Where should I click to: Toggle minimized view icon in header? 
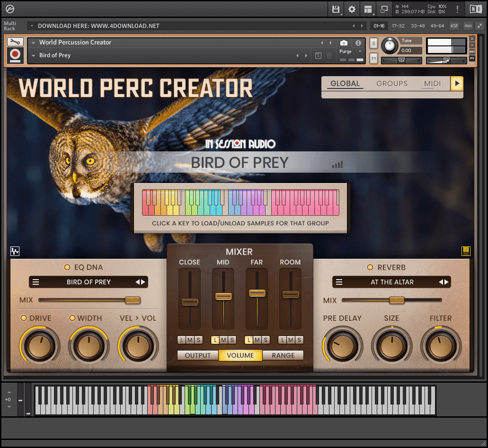click(x=384, y=9)
